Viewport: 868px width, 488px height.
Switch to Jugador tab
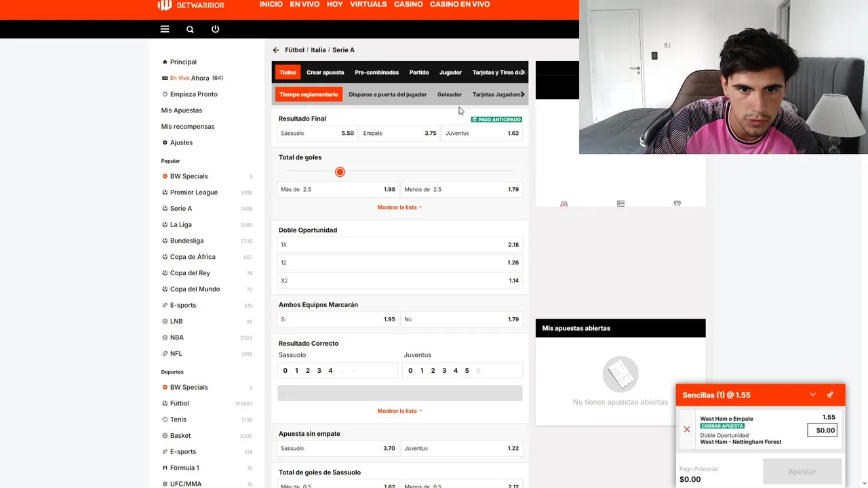pos(450,73)
